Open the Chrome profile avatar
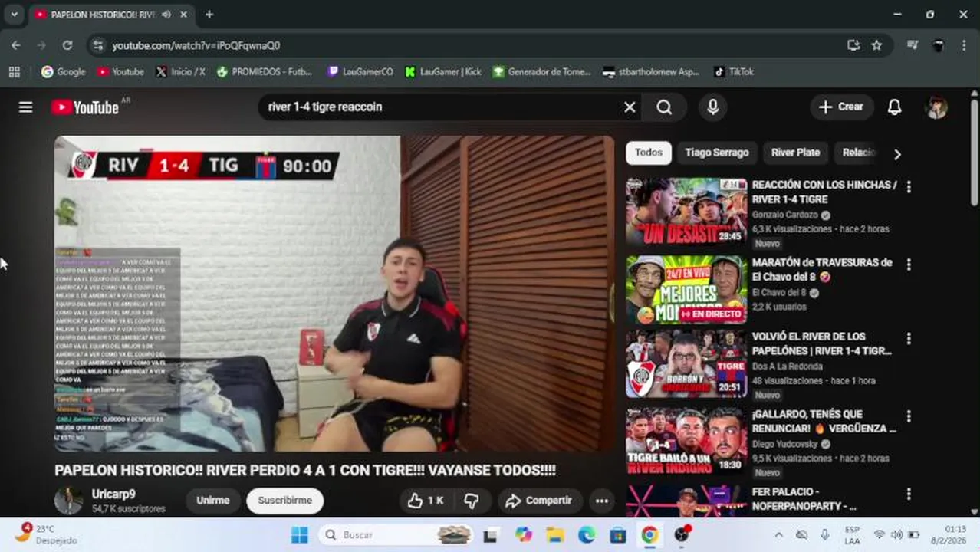The image size is (980, 552). coord(938,45)
